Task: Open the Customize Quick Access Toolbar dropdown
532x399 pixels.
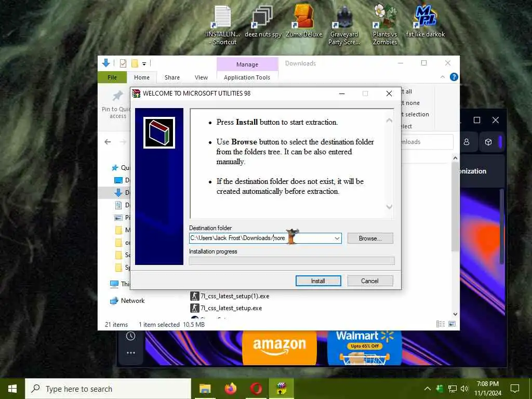Action: point(144,63)
